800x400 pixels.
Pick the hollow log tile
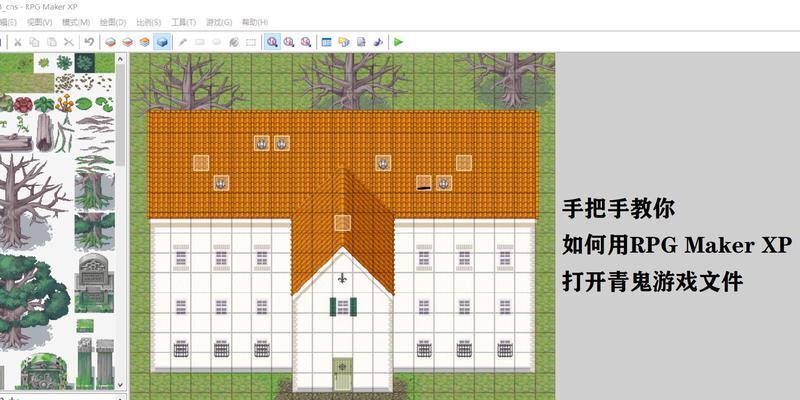point(45,133)
